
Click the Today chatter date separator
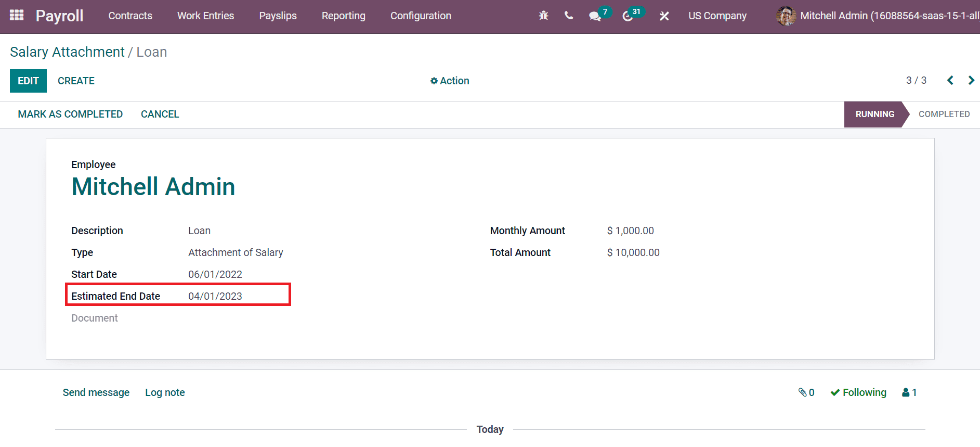click(490, 429)
